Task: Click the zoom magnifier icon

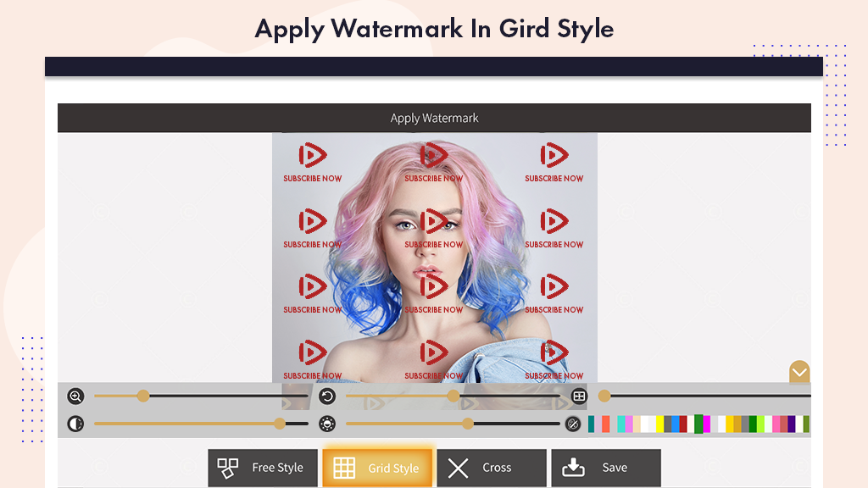Action: click(75, 396)
